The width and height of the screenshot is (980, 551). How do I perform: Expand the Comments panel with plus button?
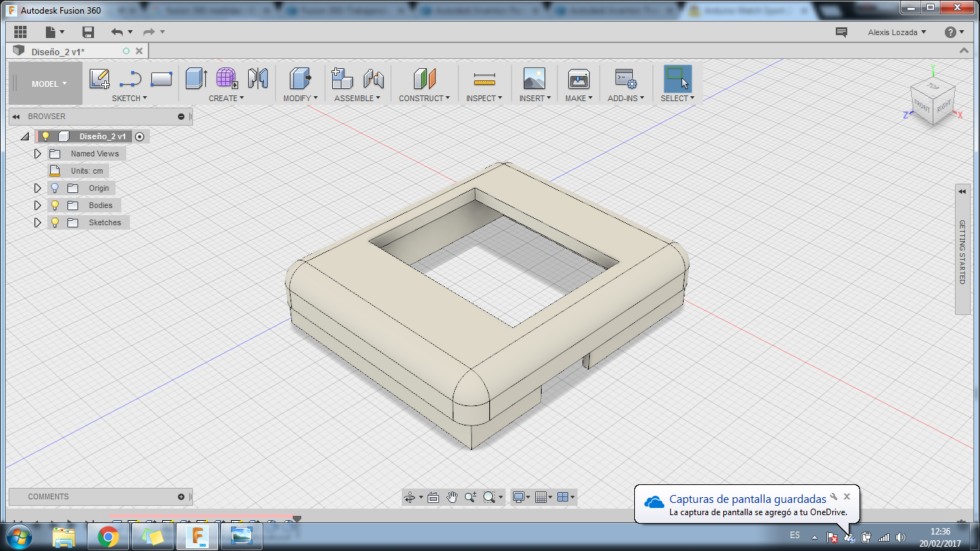[181, 496]
